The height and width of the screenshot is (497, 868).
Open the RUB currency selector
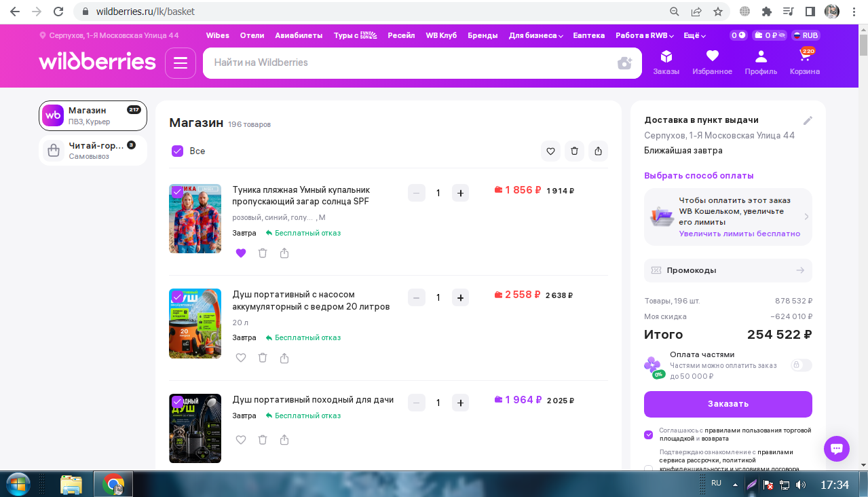[x=805, y=35]
